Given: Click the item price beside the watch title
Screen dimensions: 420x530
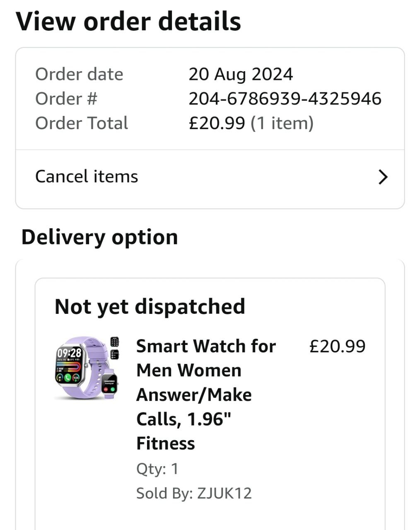Looking at the screenshot, I should click(x=337, y=347).
